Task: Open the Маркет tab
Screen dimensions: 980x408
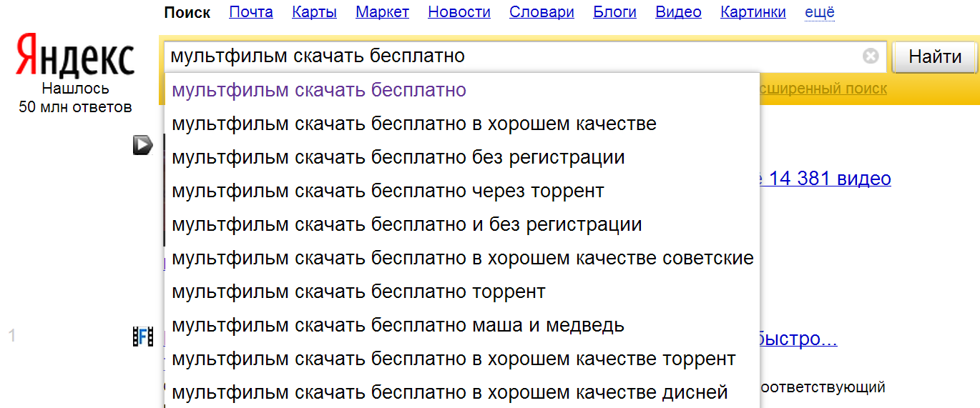Action: [382, 12]
